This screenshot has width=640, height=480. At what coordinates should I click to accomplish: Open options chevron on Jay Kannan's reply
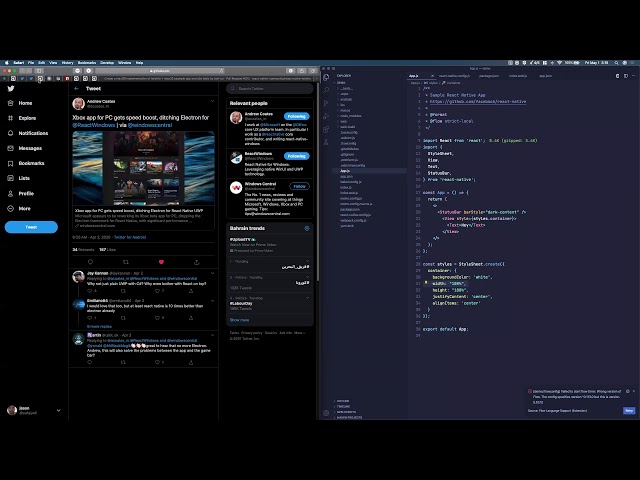tap(212, 273)
